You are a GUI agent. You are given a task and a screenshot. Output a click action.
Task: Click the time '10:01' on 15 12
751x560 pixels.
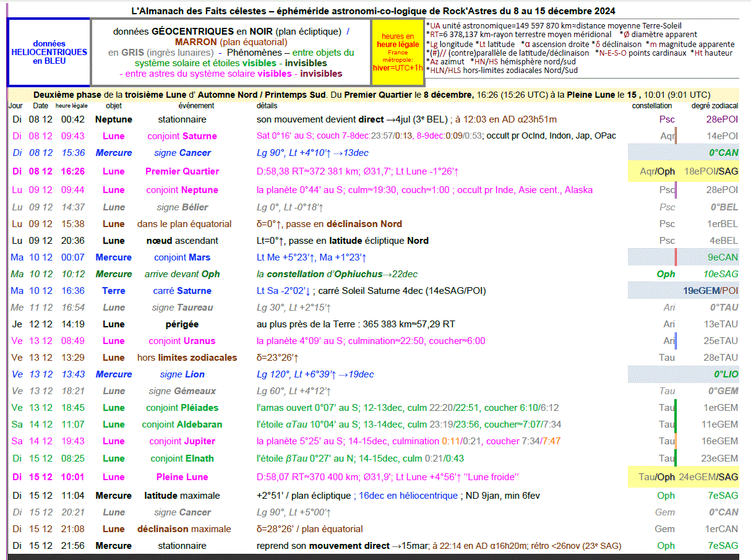[73, 477]
